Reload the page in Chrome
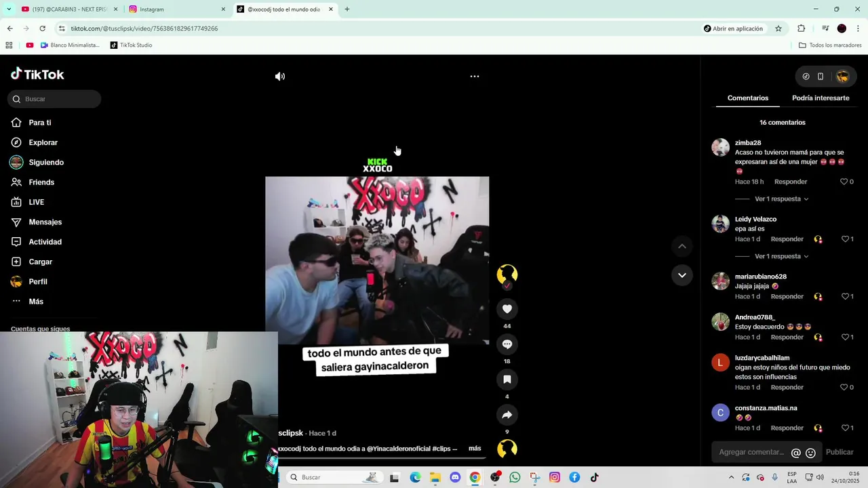The width and height of the screenshot is (868, 488). (x=42, y=28)
